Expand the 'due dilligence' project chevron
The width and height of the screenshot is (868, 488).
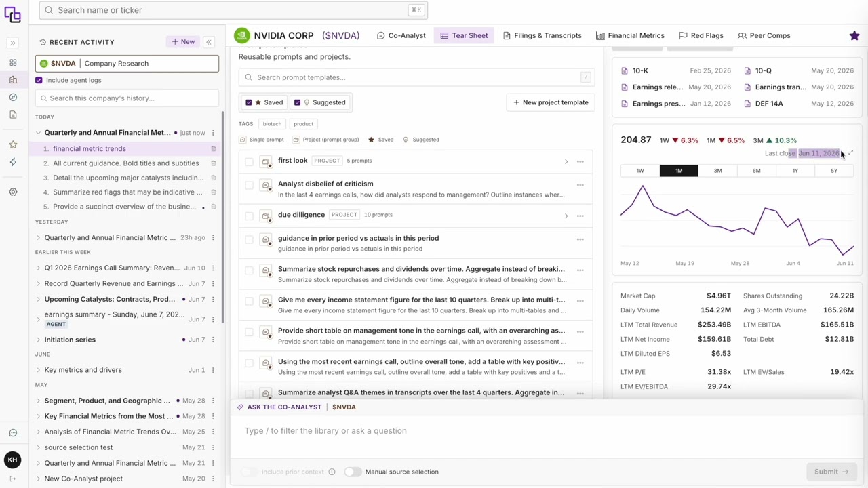[x=566, y=216]
